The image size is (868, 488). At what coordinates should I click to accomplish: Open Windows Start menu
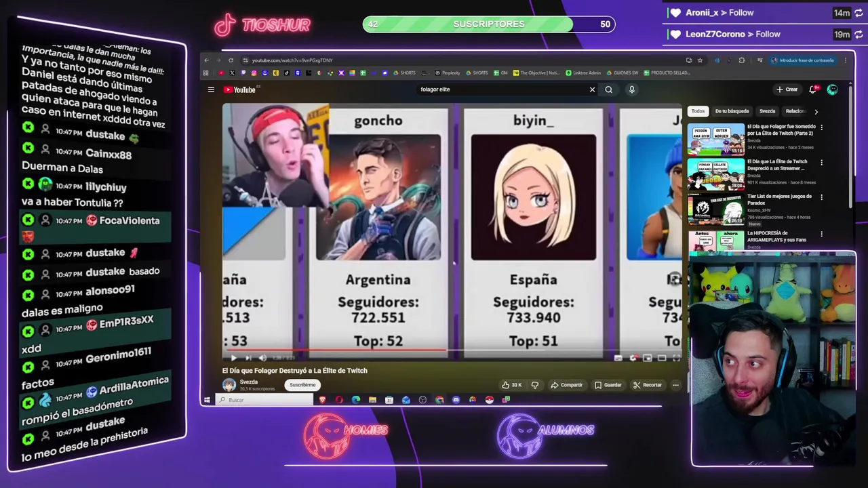coord(207,400)
